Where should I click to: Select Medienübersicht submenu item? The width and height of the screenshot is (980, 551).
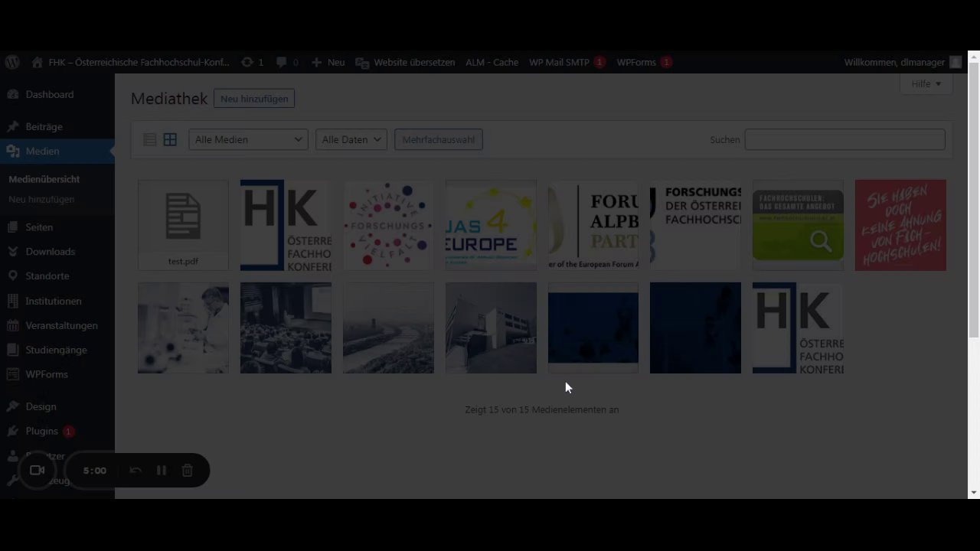coord(44,179)
